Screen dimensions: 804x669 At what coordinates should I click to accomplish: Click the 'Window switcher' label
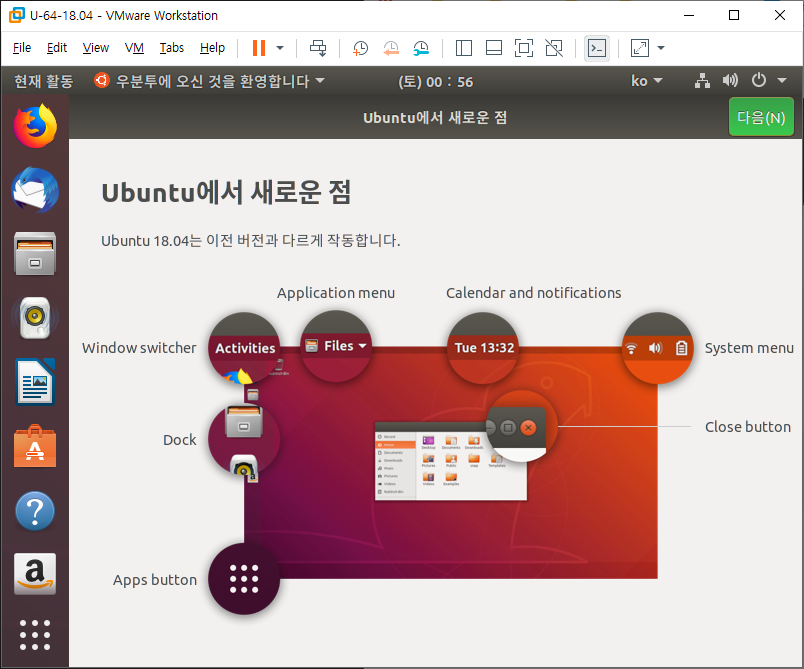click(x=139, y=348)
